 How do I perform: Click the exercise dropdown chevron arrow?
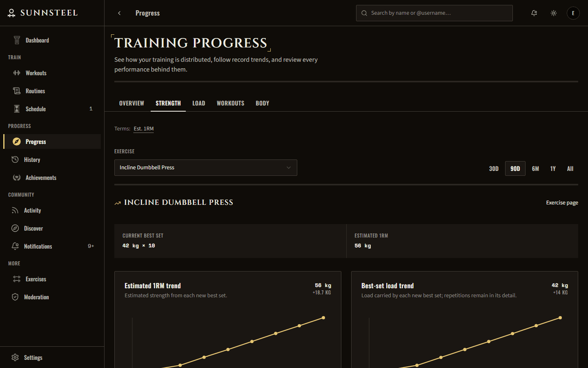pos(289,168)
